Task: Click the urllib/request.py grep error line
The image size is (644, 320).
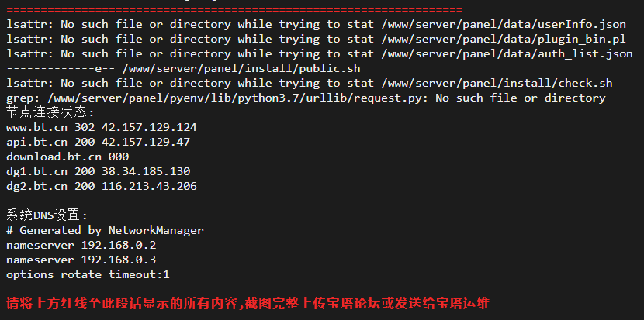Action: pyautogui.click(x=306, y=98)
